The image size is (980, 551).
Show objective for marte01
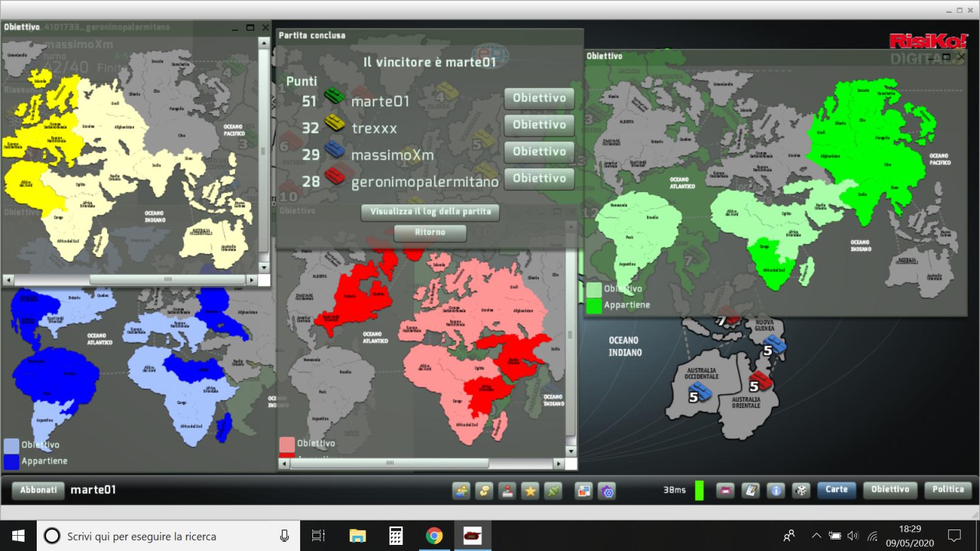(x=539, y=98)
